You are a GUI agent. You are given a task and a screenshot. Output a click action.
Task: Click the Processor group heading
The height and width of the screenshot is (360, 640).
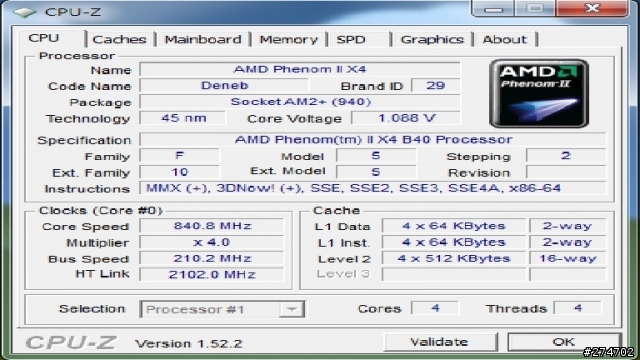pos(77,56)
